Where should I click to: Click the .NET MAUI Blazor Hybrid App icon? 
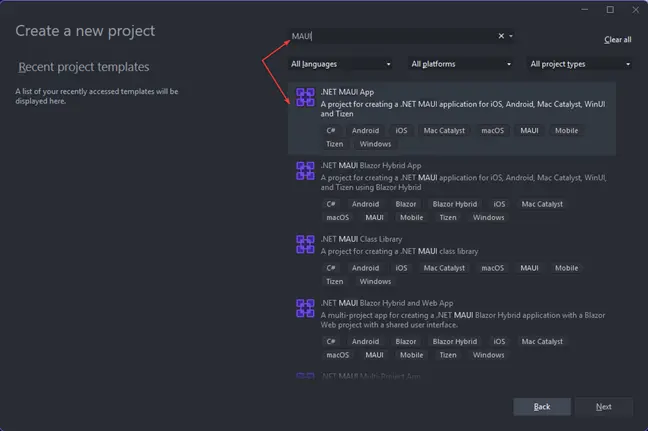coord(305,171)
